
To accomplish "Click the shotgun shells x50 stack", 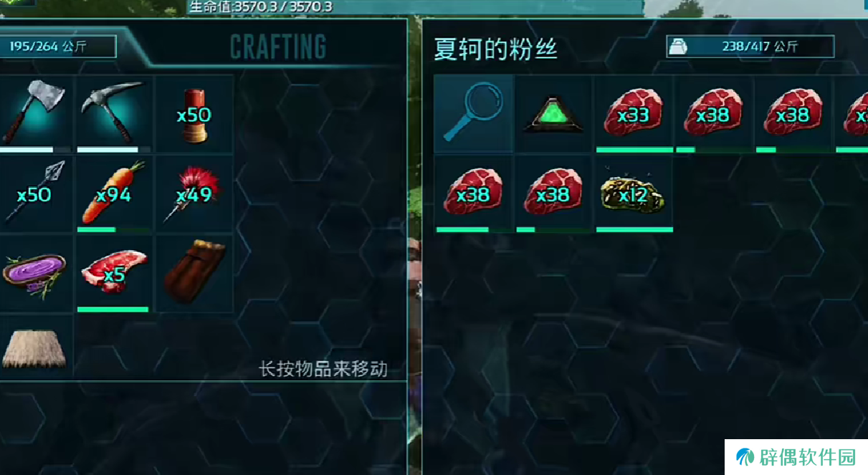I will click(194, 113).
